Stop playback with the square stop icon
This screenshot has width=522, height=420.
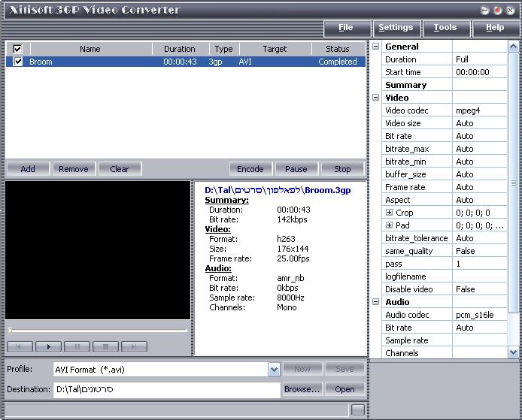(x=105, y=346)
